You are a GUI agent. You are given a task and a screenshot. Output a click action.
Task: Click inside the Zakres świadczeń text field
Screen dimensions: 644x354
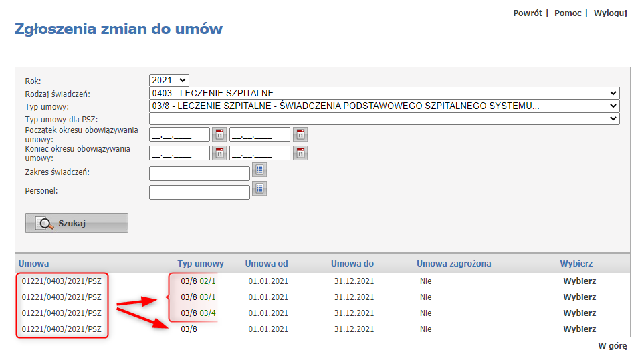point(199,174)
